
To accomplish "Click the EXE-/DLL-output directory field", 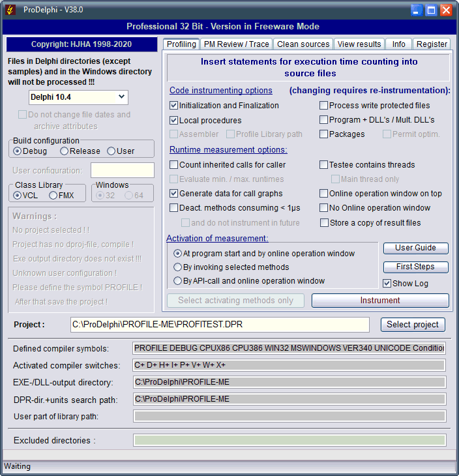I will click(x=289, y=382).
